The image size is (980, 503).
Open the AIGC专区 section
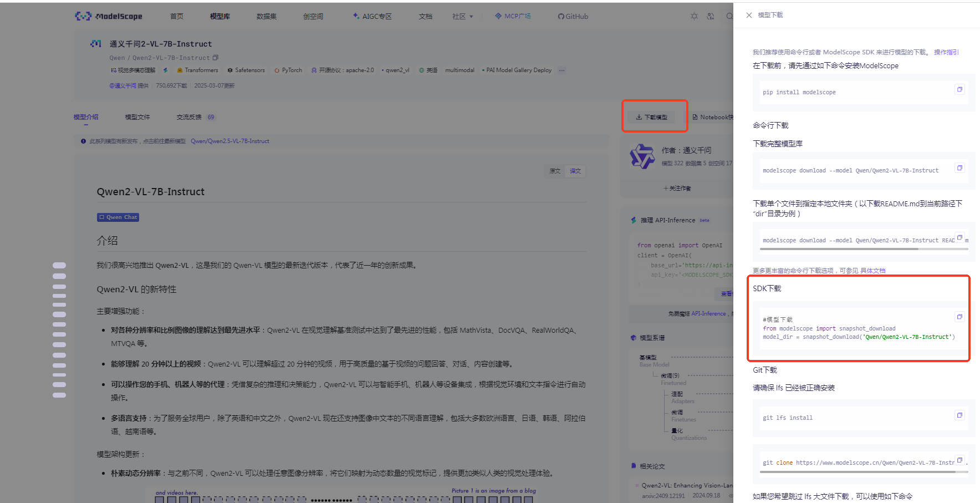pyautogui.click(x=372, y=17)
